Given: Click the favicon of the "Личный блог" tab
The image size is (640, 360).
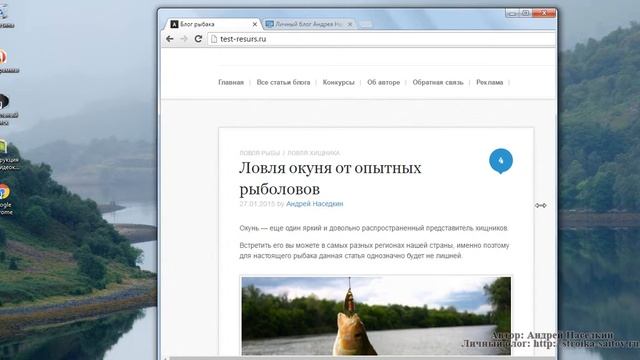Looking at the screenshot, I should [269, 24].
